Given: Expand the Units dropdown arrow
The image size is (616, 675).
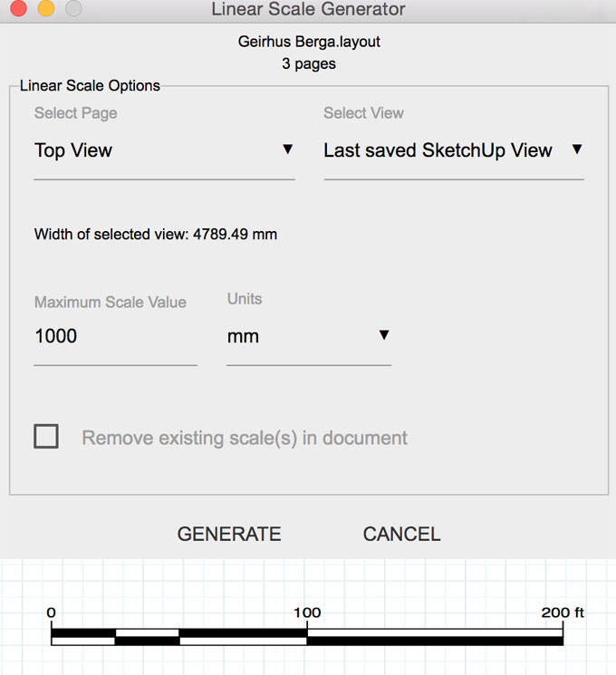Looking at the screenshot, I should pos(384,335).
